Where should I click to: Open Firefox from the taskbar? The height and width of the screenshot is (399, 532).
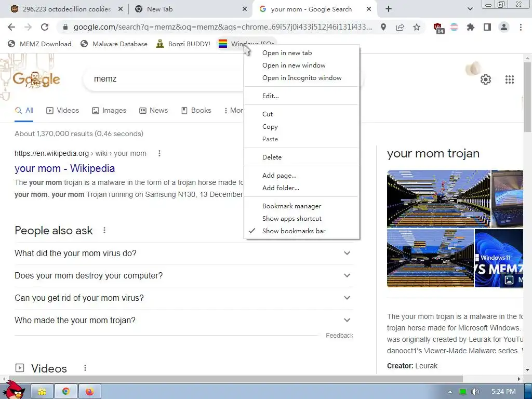pyautogui.click(x=89, y=392)
